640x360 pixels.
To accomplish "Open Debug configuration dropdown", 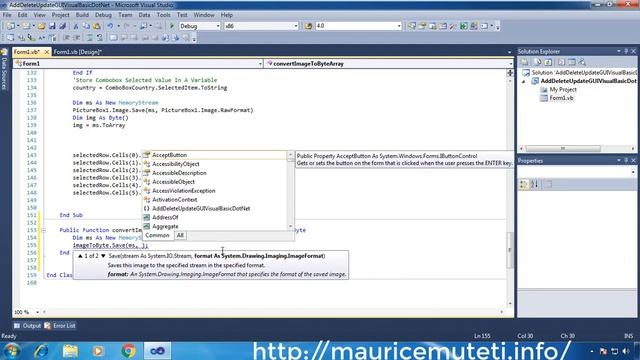I will (x=218, y=26).
